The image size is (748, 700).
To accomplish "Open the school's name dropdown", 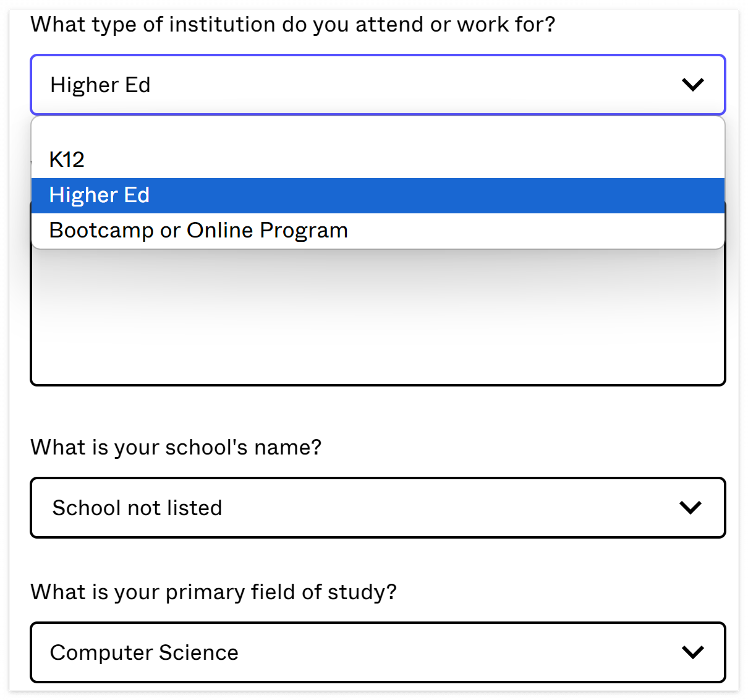I will click(377, 508).
